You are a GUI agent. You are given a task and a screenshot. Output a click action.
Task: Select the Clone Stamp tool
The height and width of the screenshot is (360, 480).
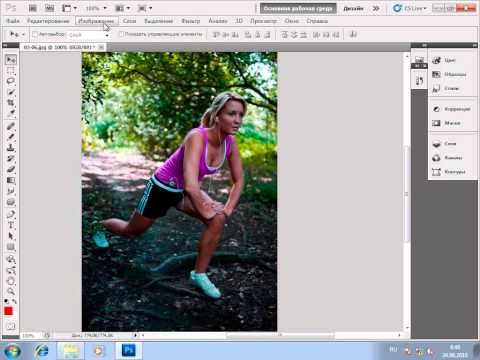click(11, 148)
